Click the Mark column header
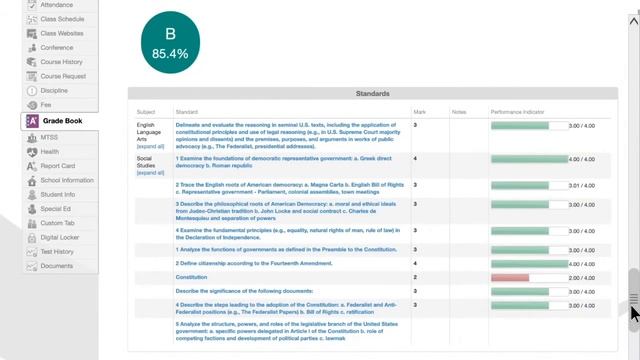640x360 pixels. click(419, 112)
